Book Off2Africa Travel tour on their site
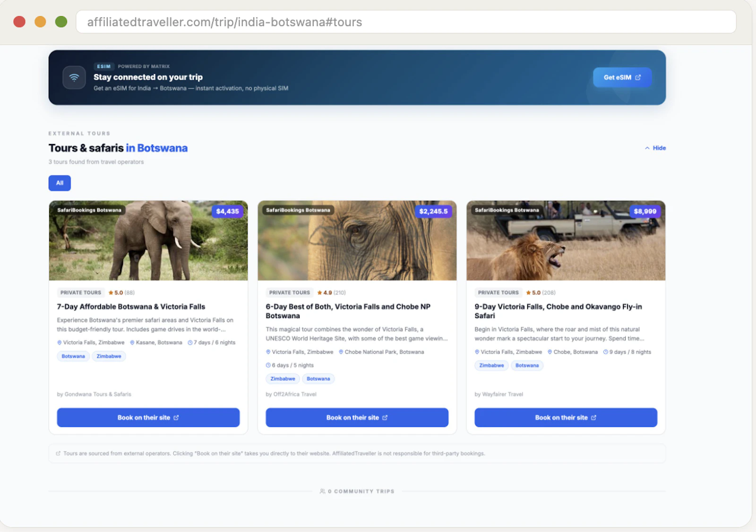756x532 pixels. pyautogui.click(x=357, y=418)
